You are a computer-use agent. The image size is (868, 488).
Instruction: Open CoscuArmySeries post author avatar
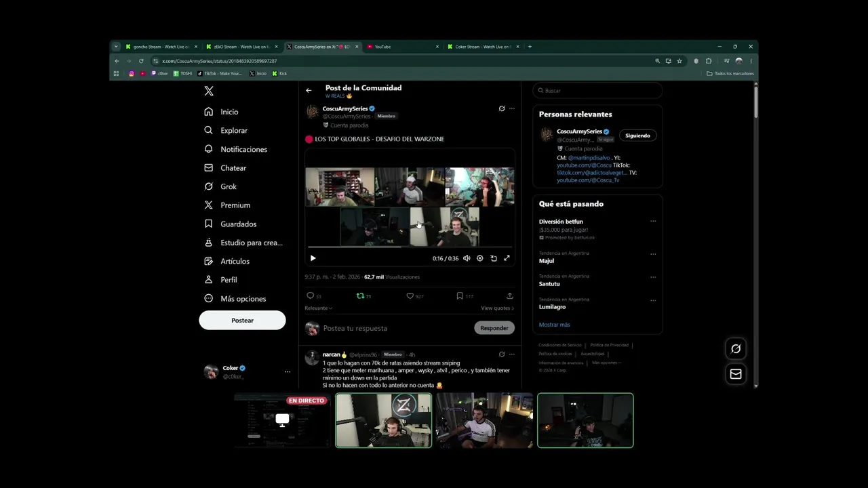coord(312,112)
